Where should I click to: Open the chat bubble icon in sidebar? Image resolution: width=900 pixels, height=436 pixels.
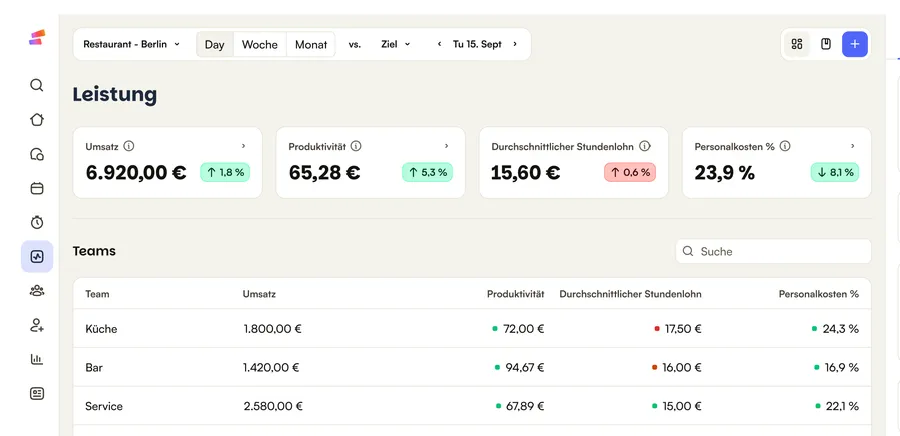[x=37, y=154]
